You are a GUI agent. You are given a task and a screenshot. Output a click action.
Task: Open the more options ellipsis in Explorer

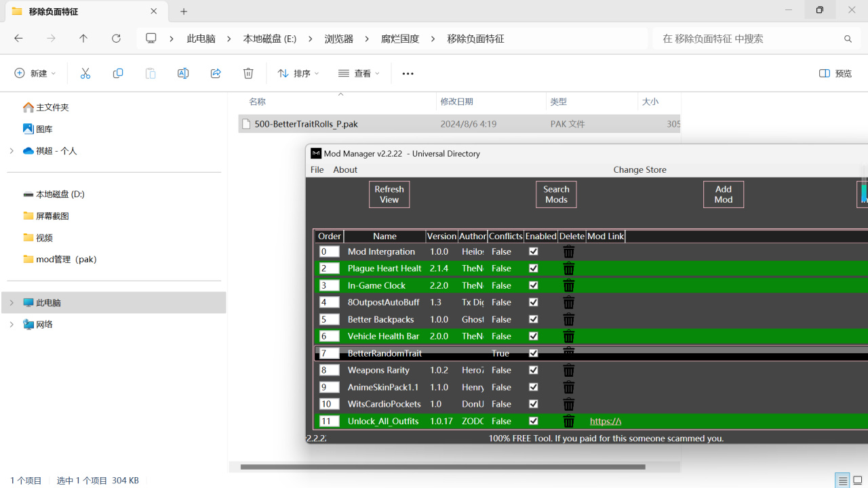(408, 73)
